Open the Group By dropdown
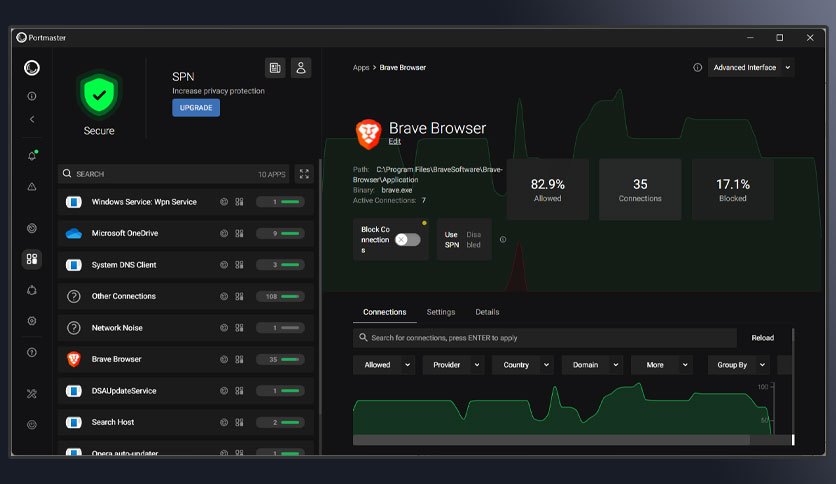Screen dimensions: 836x484 pos(738,365)
